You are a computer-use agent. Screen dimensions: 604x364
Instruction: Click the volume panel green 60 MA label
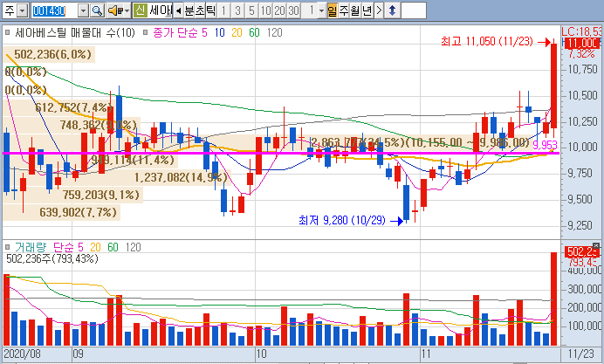point(113,247)
